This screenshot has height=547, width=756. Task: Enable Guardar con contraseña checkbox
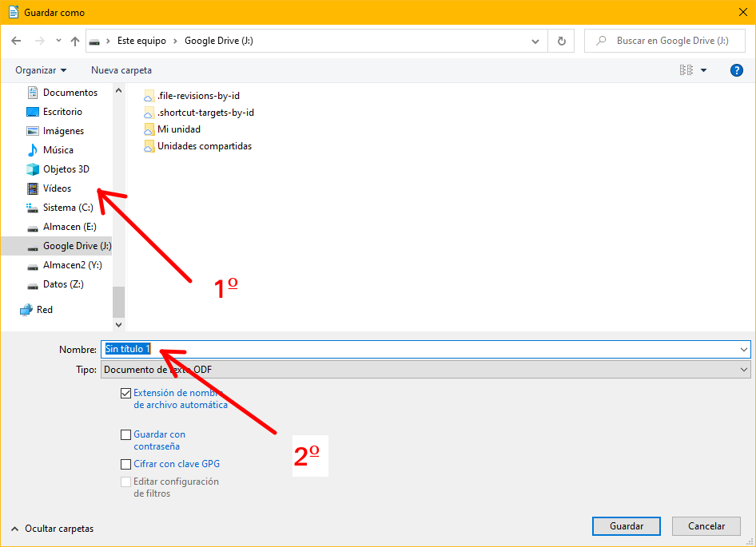pos(125,435)
